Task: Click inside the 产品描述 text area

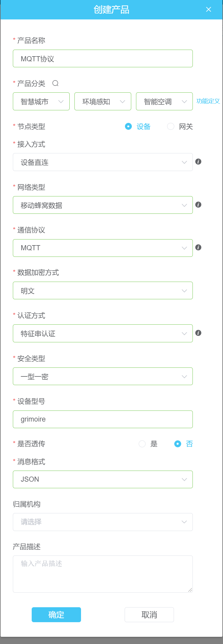Action: tap(103, 573)
